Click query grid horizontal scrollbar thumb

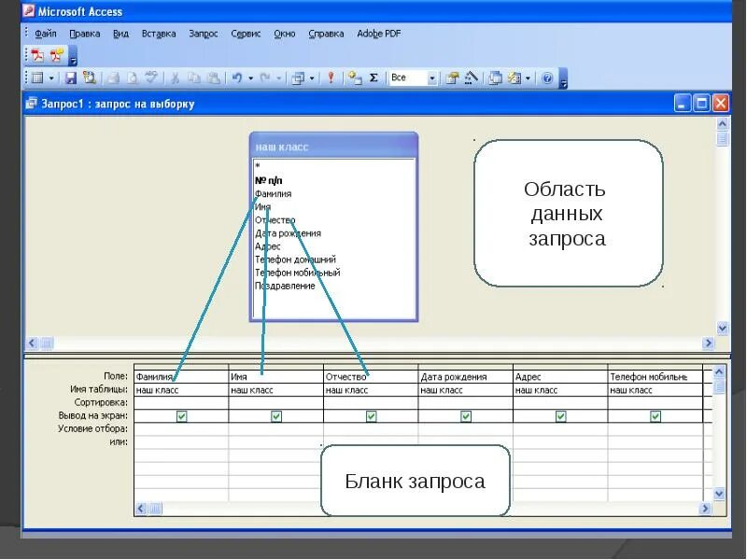coord(155,509)
